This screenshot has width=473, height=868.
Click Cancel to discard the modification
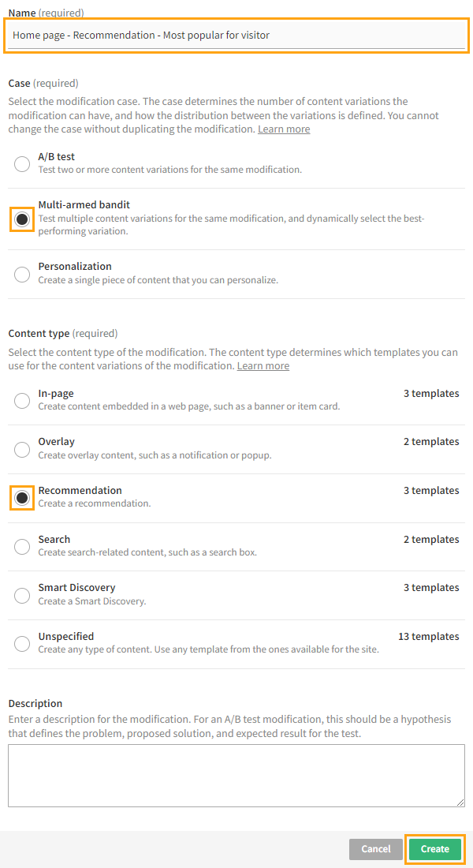375,849
